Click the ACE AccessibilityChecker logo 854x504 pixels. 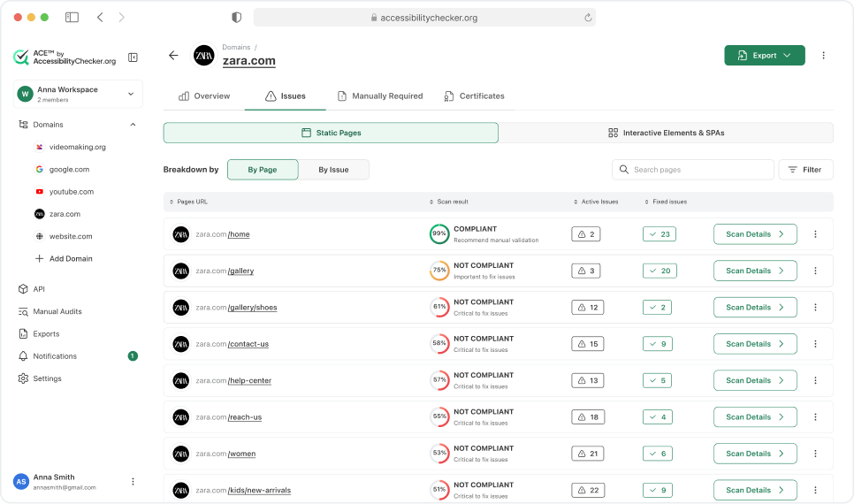[x=65, y=57]
